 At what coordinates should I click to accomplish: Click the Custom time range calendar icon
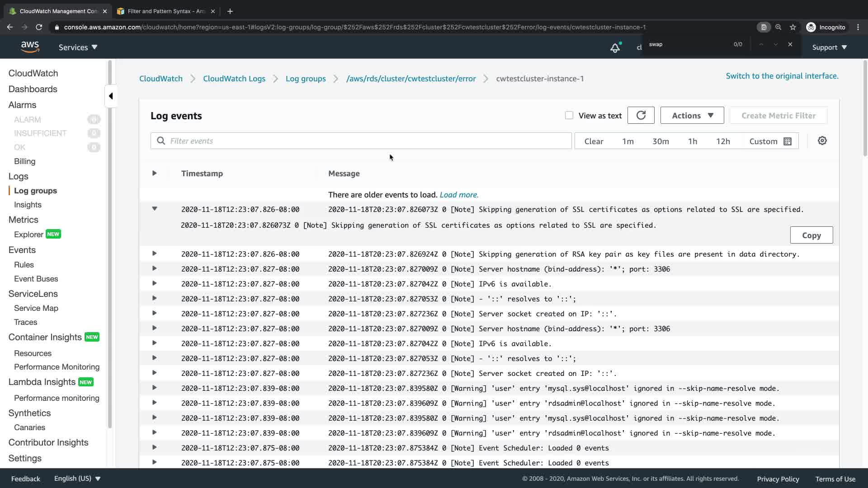[787, 141]
